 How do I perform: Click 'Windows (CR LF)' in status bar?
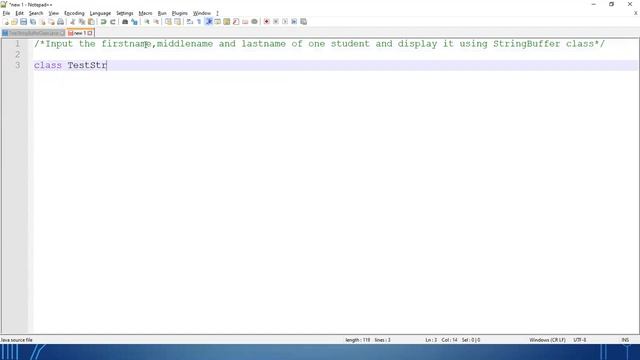click(547, 340)
